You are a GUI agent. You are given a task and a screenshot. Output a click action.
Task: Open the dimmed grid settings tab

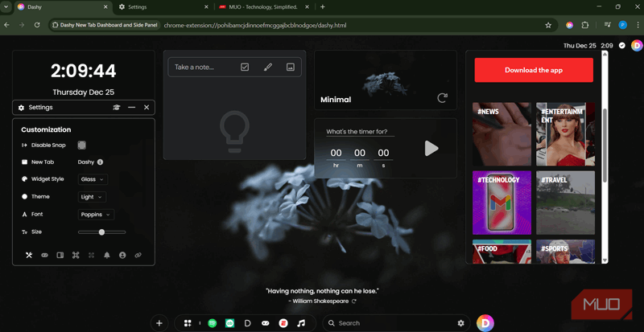[91, 256]
